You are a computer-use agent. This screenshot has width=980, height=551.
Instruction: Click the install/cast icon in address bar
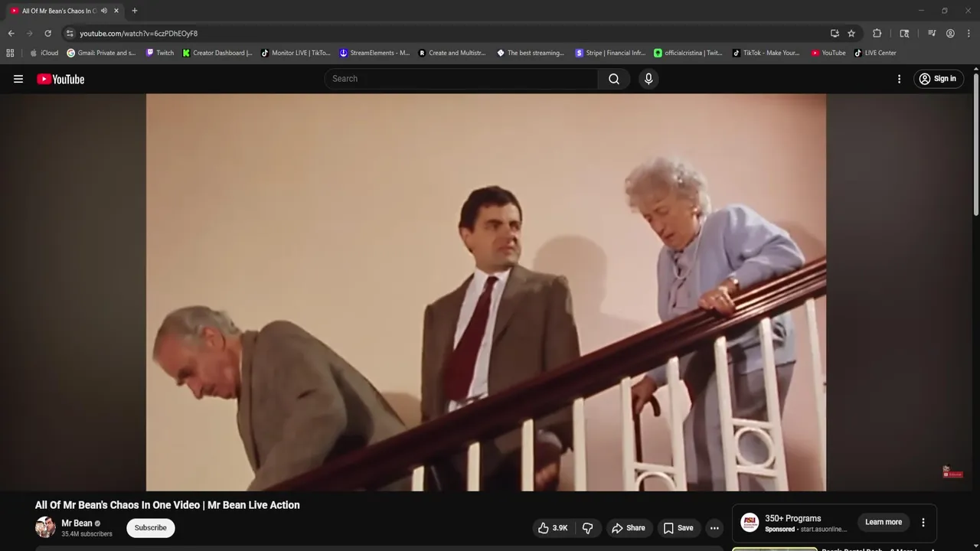[x=835, y=34]
